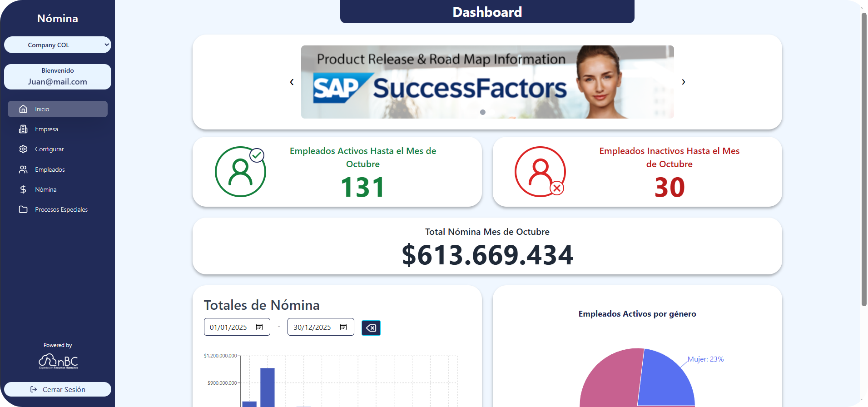This screenshot has height=407, width=868.
Task: Go to next carousel banner slide
Action: tap(683, 82)
